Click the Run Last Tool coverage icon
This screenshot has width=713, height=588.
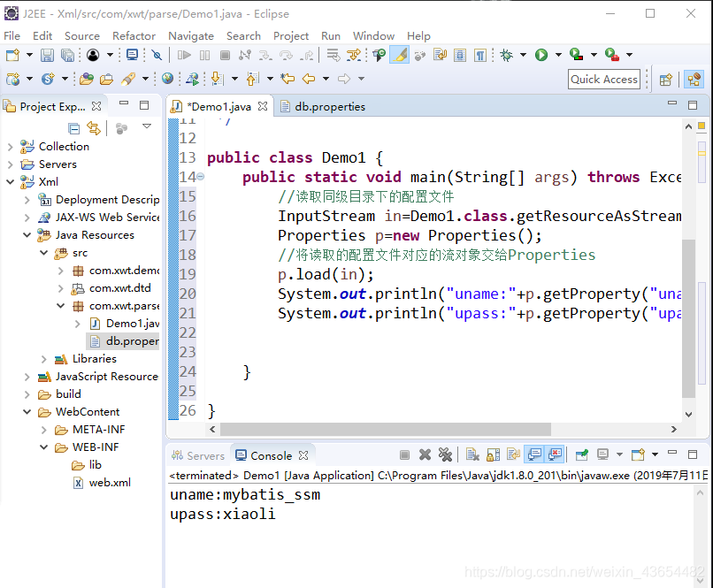pyautogui.click(x=576, y=55)
